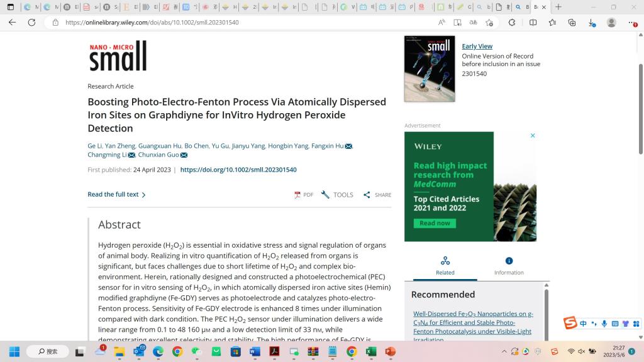Add this page to favorites

pos(489,23)
